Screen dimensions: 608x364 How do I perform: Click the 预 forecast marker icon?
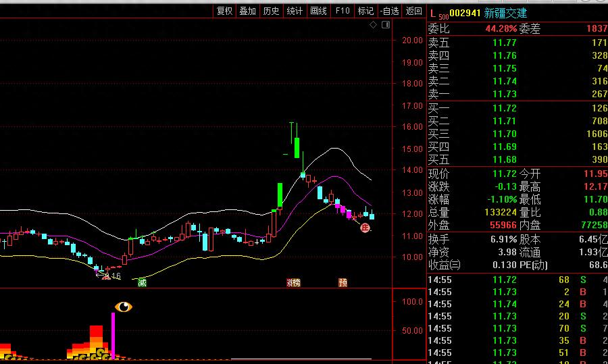[x=343, y=282]
